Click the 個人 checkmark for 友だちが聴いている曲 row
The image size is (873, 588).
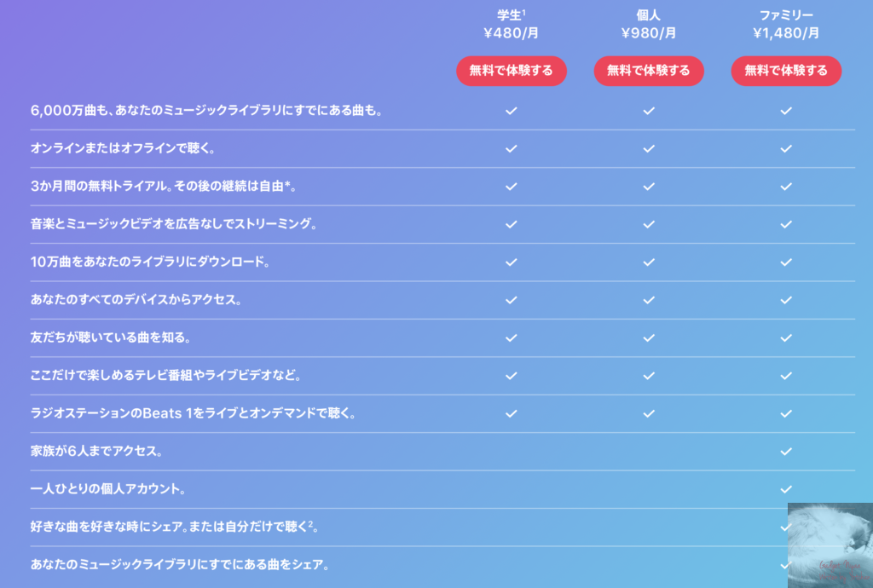click(x=649, y=337)
